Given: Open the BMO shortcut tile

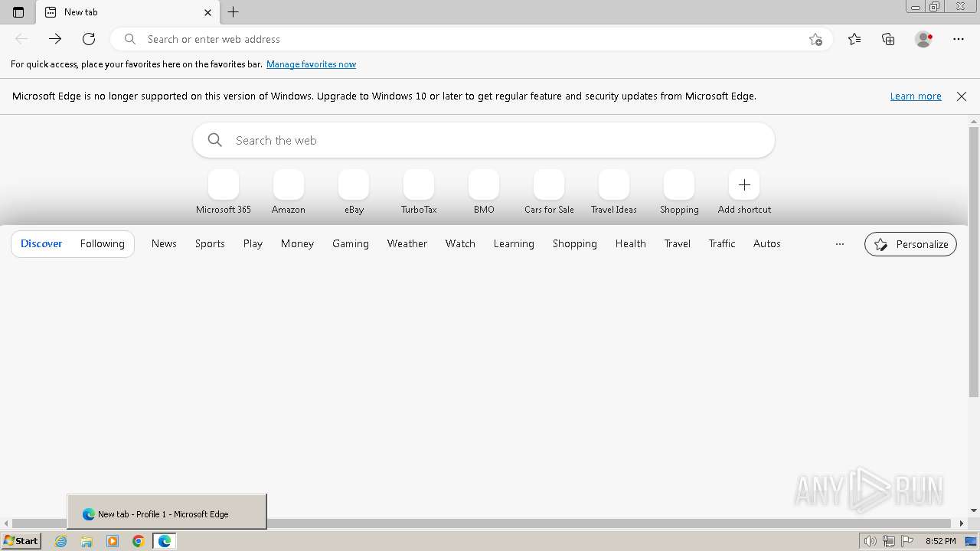Looking at the screenshot, I should pos(484,193).
